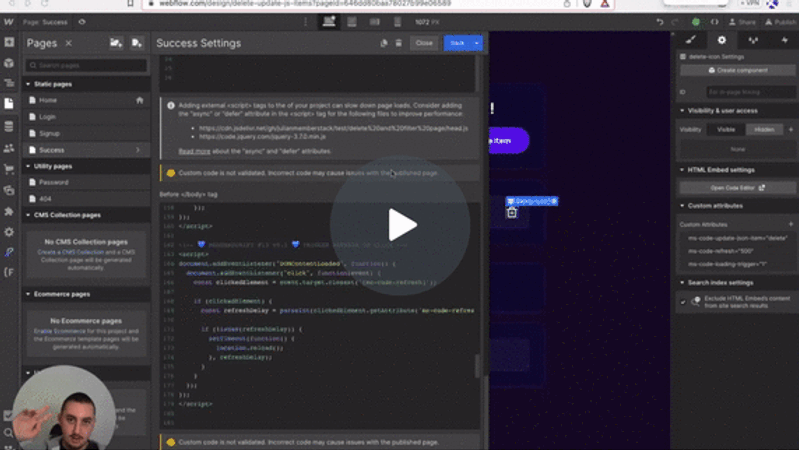Collapse the Custom attributes section
799x450 pixels.
pyautogui.click(x=682, y=206)
